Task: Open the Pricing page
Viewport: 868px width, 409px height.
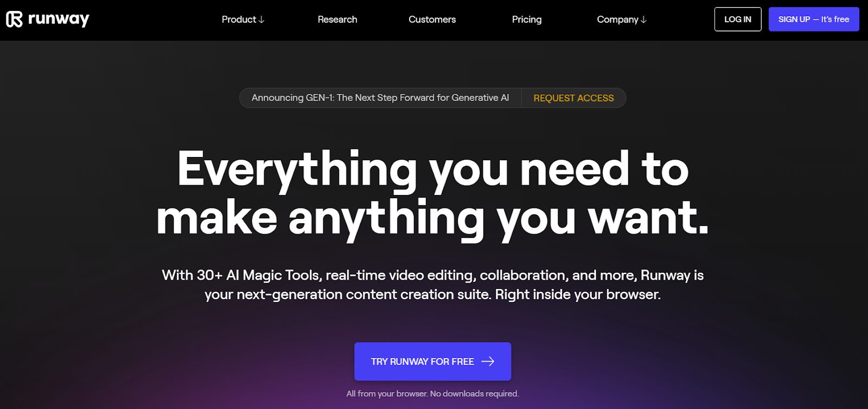Action: (x=527, y=20)
